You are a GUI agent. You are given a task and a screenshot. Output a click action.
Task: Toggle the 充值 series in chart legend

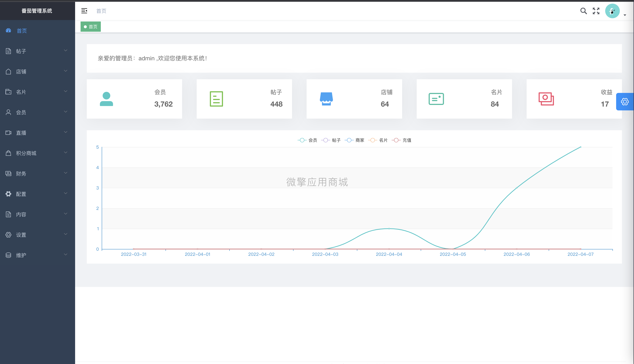pyautogui.click(x=401, y=140)
